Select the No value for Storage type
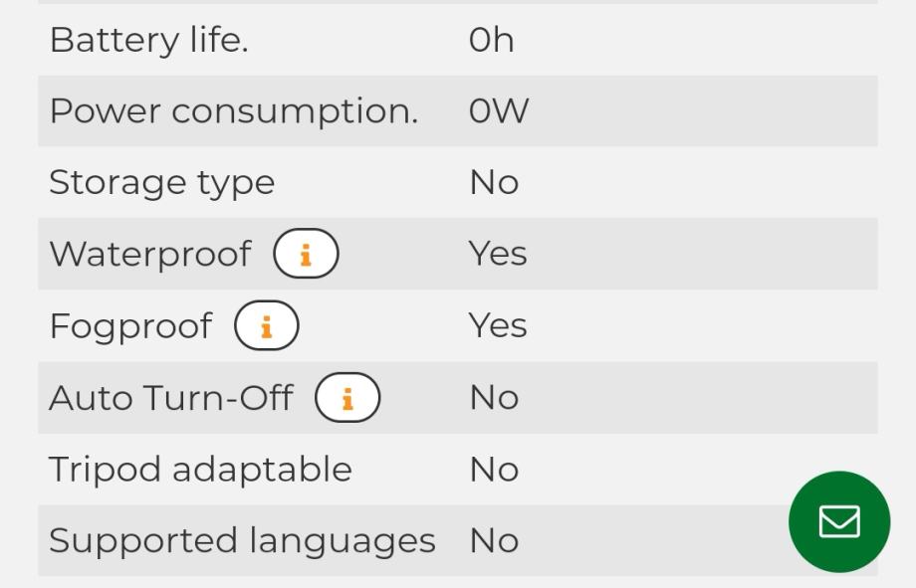Image resolution: width=916 pixels, height=588 pixels. [x=494, y=183]
